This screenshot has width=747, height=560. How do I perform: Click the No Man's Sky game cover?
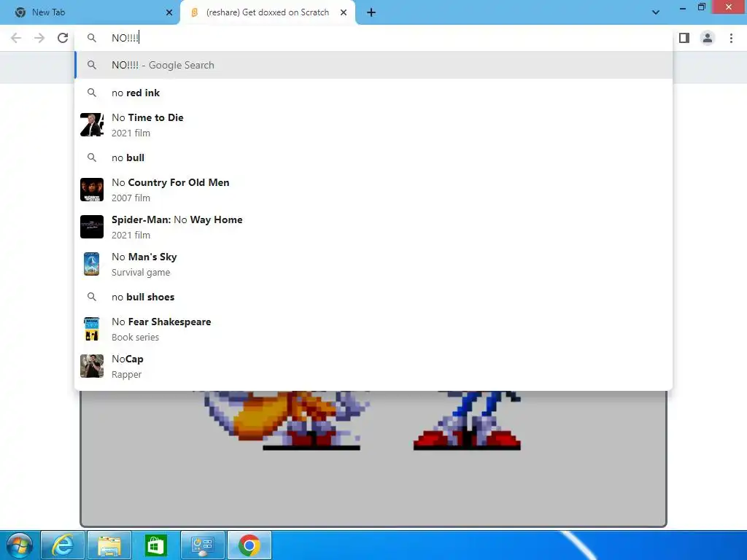pyautogui.click(x=92, y=264)
